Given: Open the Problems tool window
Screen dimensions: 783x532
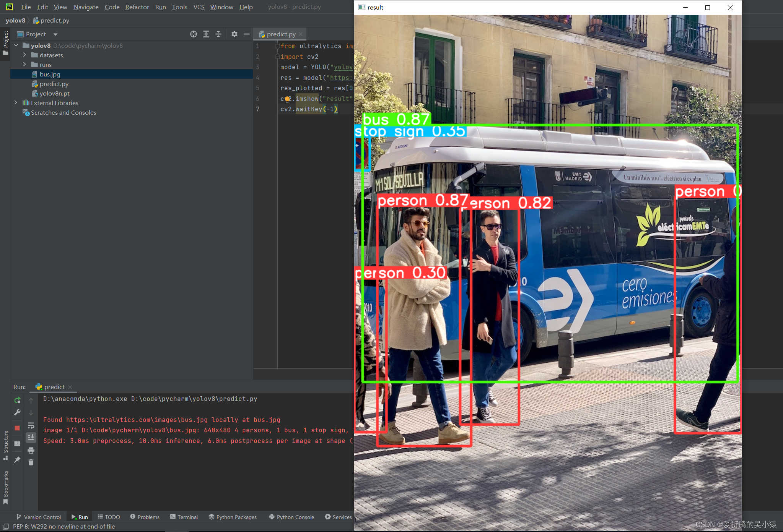Looking at the screenshot, I should click(x=145, y=517).
